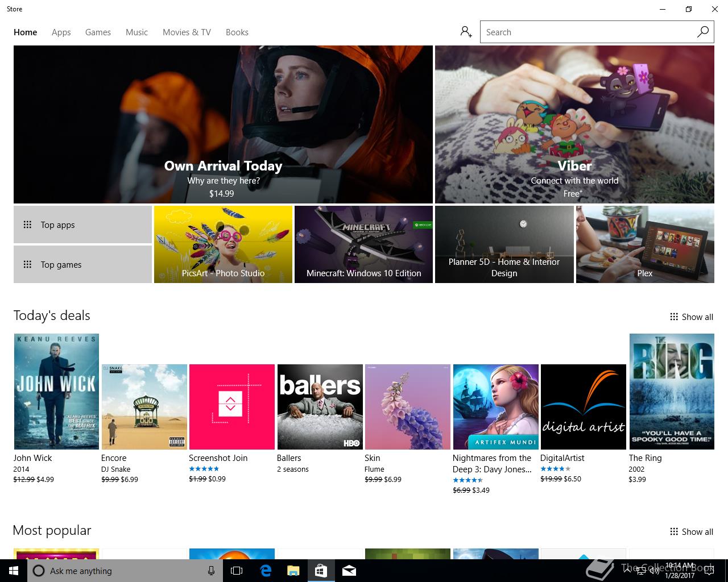Open Minecraft: Windows 10 Edition tile
Screen dimensions: 728x582
(x=363, y=244)
